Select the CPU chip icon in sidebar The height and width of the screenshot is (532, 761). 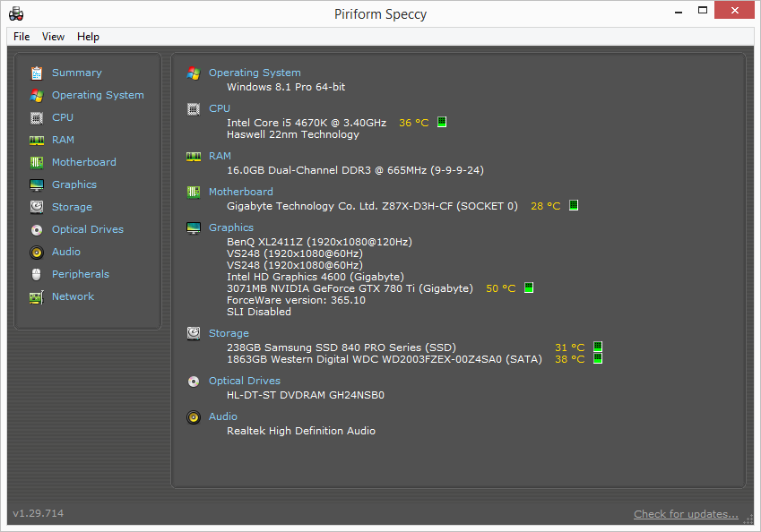37,117
